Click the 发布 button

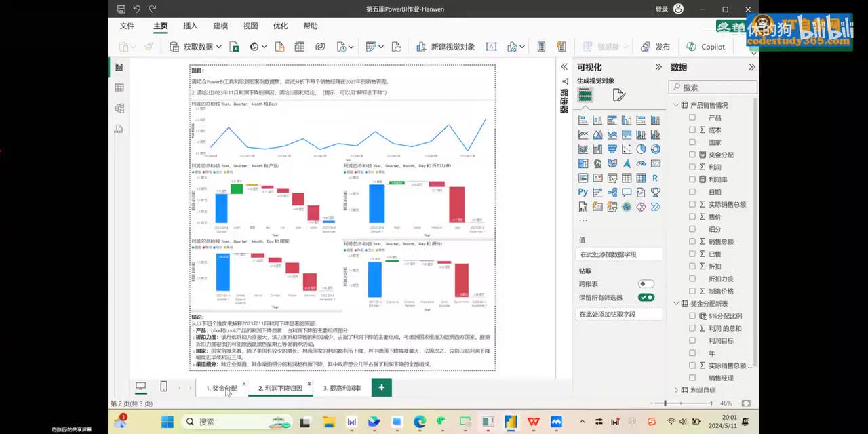point(655,47)
